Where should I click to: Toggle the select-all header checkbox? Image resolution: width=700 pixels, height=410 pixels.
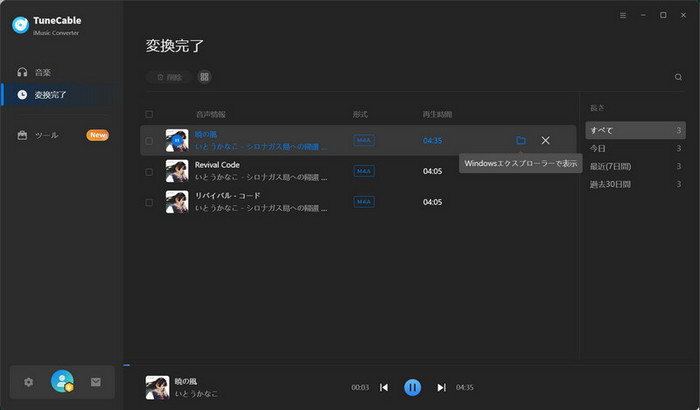click(149, 114)
